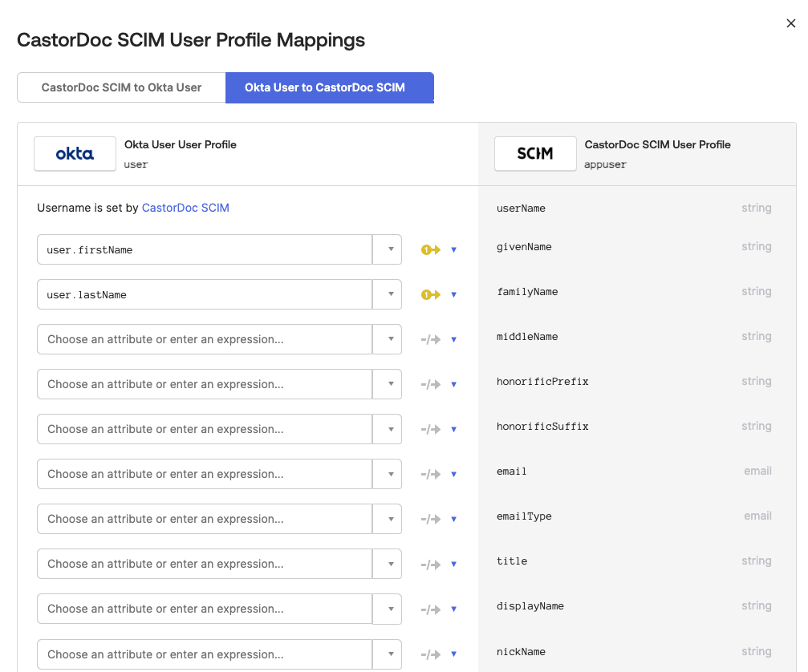Click the do-not-map arrow icon for email
Viewport: 808px width, 672px height.
coord(432,475)
